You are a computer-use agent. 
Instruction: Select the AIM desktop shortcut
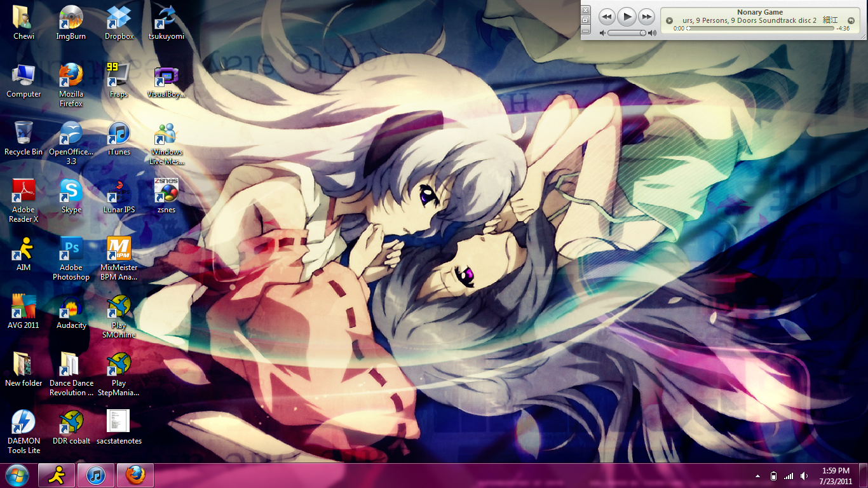coord(24,254)
